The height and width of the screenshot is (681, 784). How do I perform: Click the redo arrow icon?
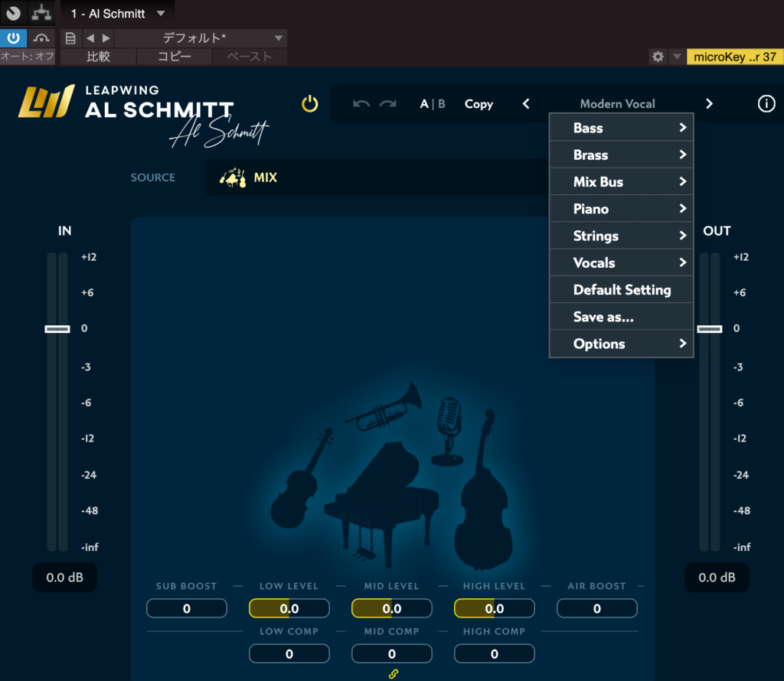(387, 104)
